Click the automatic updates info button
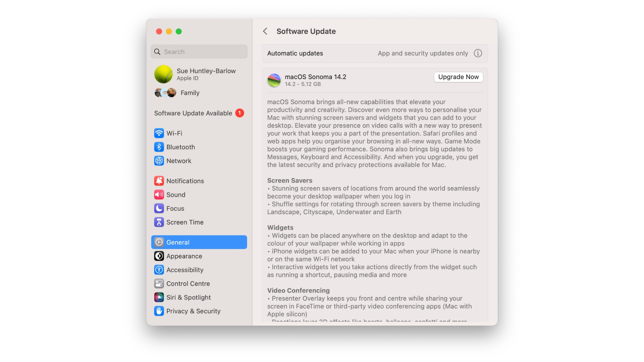The width and height of the screenshot is (644, 362). coord(478,54)
